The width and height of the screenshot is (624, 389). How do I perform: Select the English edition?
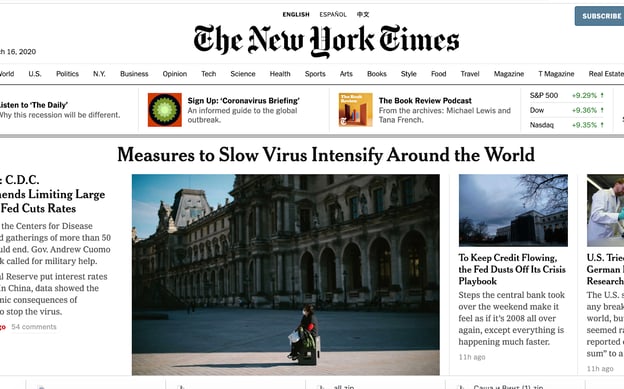pos(296,14)
